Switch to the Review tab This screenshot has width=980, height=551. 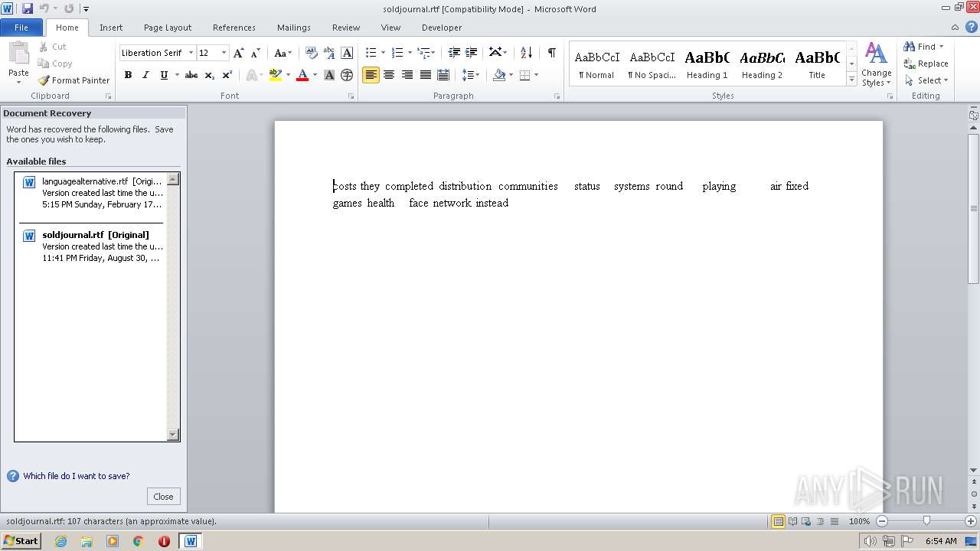(x=346, y=27)
